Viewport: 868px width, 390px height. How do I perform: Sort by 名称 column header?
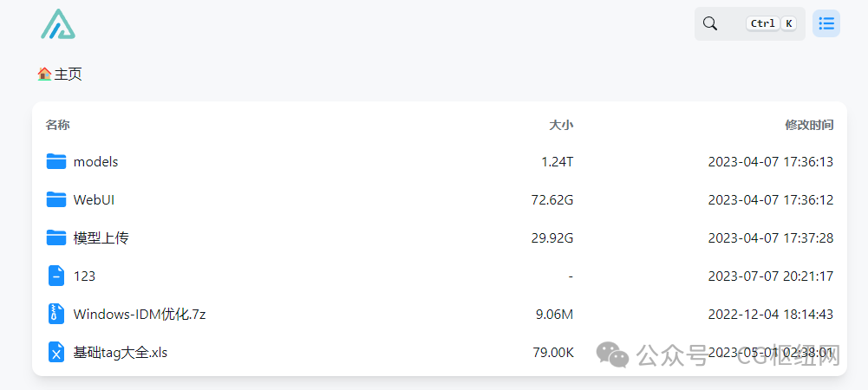57,125
